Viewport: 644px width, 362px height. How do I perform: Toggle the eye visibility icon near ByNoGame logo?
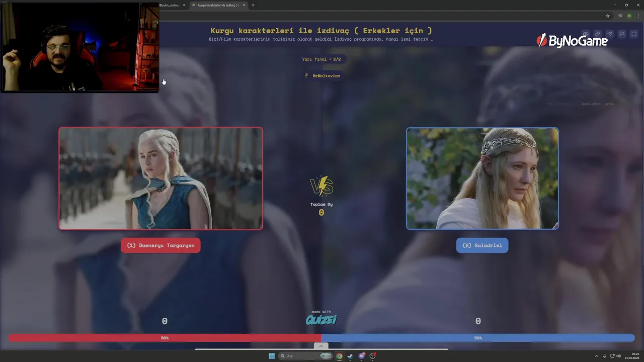click(585, 34)
